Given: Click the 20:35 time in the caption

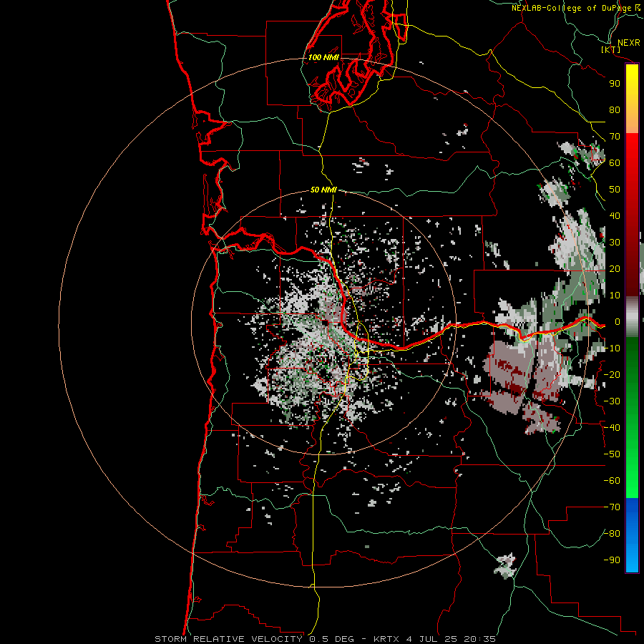Looking at the screenshot, I should point(479,639).
